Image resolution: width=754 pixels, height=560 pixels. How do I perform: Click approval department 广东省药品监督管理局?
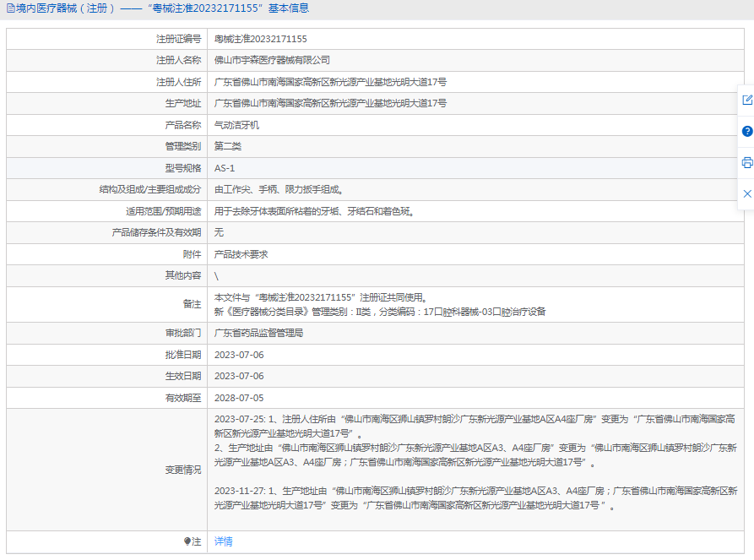coord(258,333)
